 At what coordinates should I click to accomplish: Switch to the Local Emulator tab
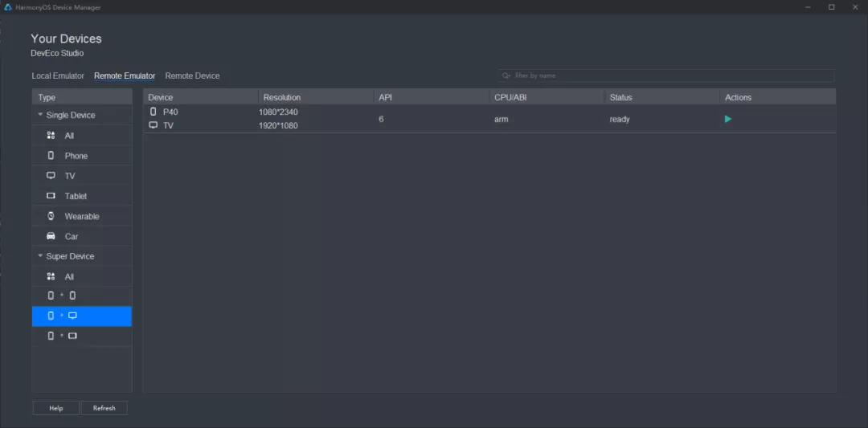click(x=58, y=75)
